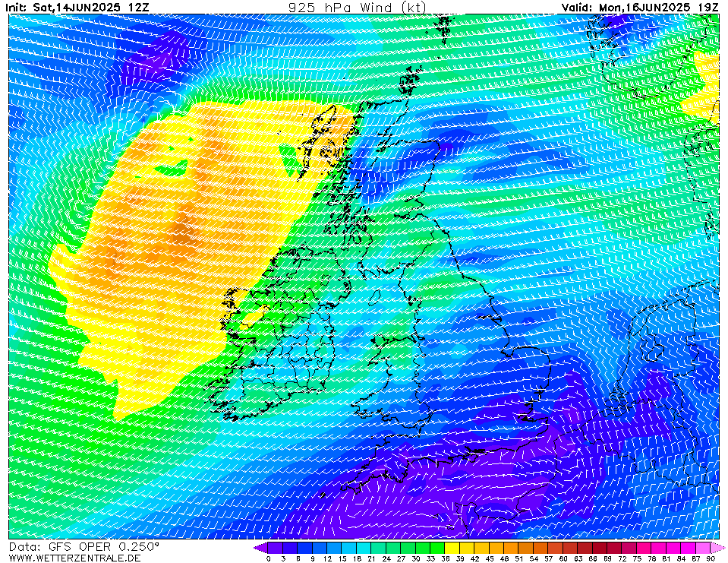Click the legend value '63'
This screenshot has width=728, height=563.
pyautogui.click(x=578, y=558)
